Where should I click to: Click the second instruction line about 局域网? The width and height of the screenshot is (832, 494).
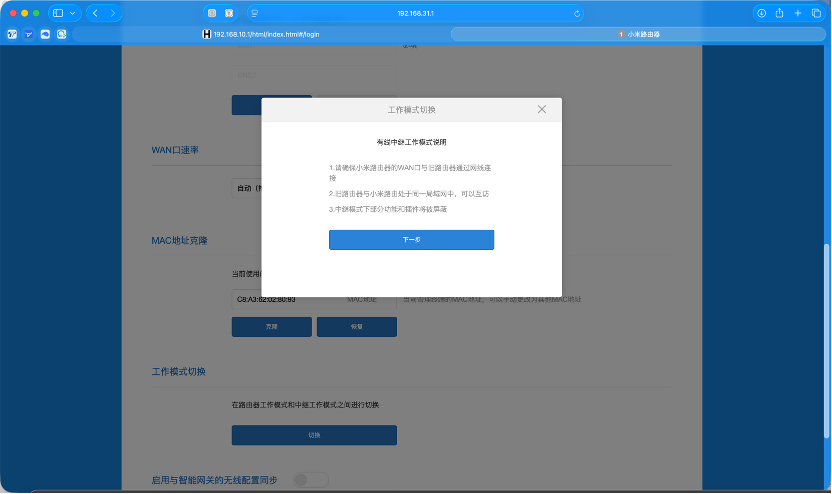point(409,194)
